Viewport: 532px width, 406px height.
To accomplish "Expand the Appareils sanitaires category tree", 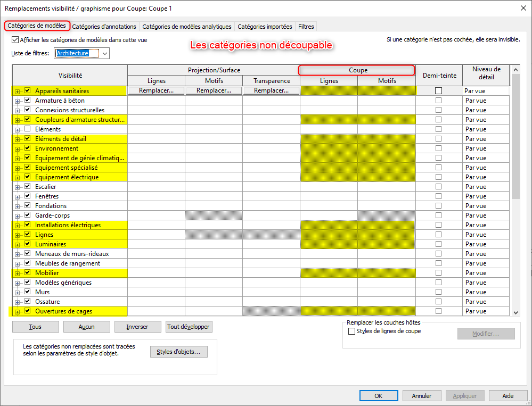I will [17, 91].
